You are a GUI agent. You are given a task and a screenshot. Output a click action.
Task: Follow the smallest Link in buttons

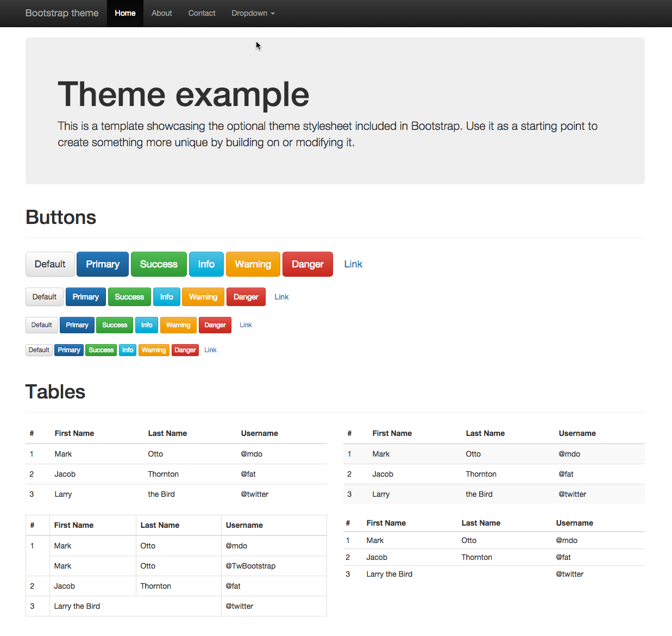[210, 350]
